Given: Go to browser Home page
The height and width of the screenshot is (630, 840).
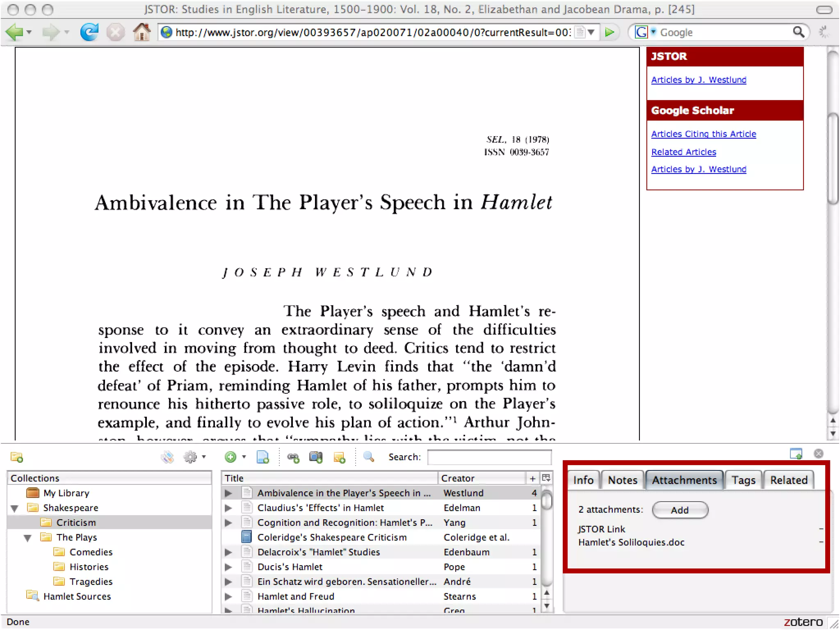Looking at the screenshot, I should tap(142, 32).
